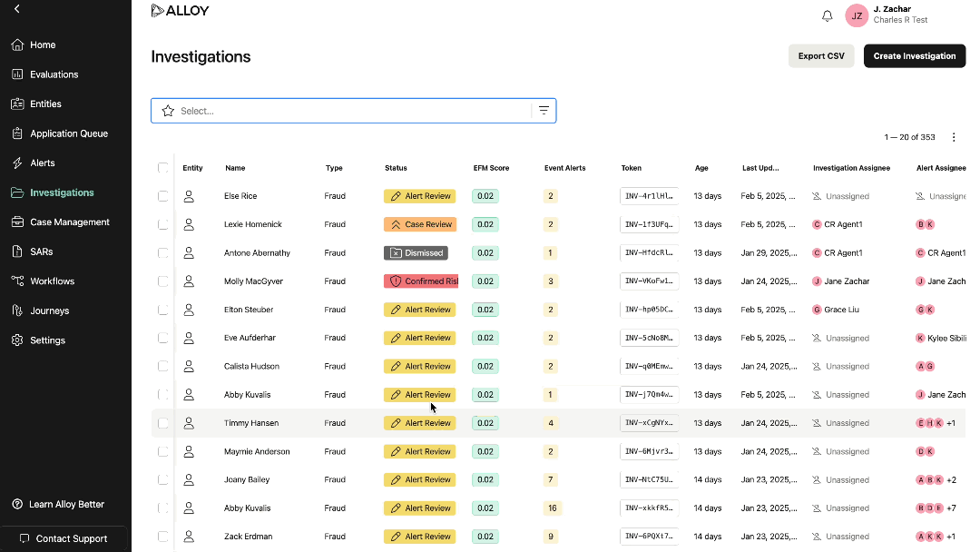Screen dimensions: 980x552
Task: Click the Learn Alloy Better help icon
Action: (17, 504)
